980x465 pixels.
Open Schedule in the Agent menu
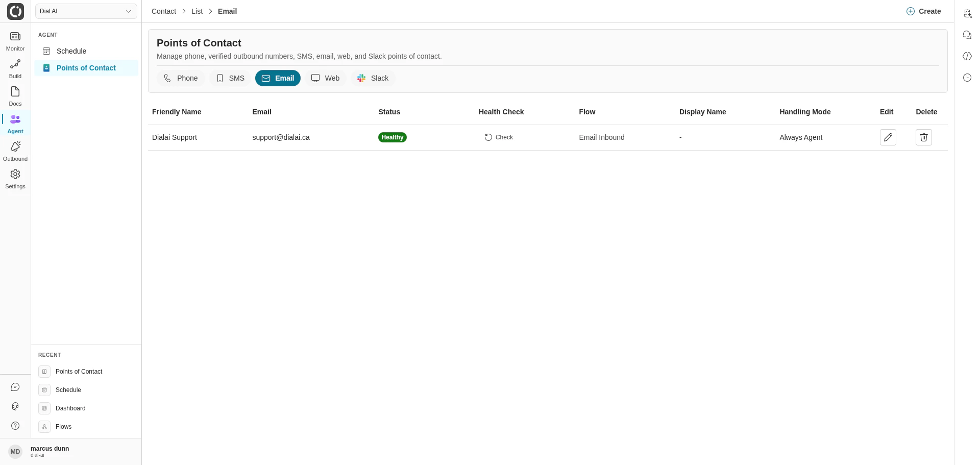(86, 51)
